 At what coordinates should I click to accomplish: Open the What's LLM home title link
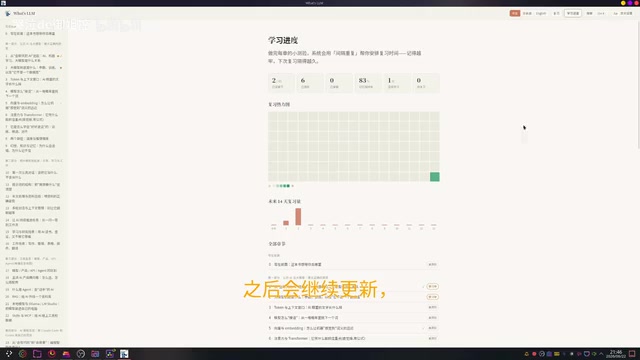coord(24,13)
